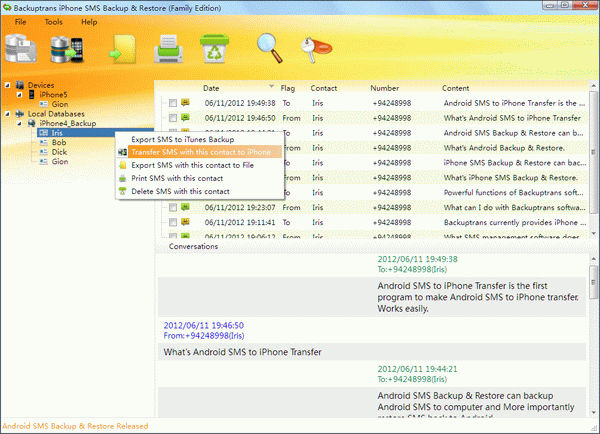Click the Flag column header

point(288,88)
